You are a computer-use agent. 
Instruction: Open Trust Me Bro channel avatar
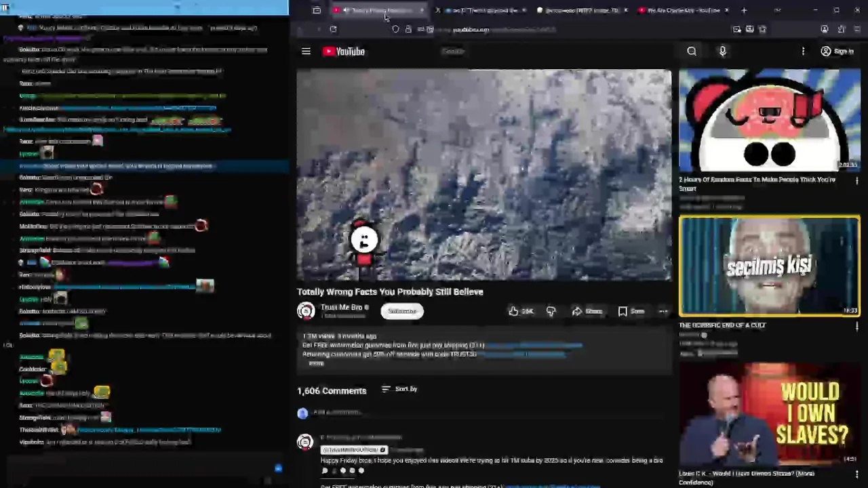tap(306, 310)
